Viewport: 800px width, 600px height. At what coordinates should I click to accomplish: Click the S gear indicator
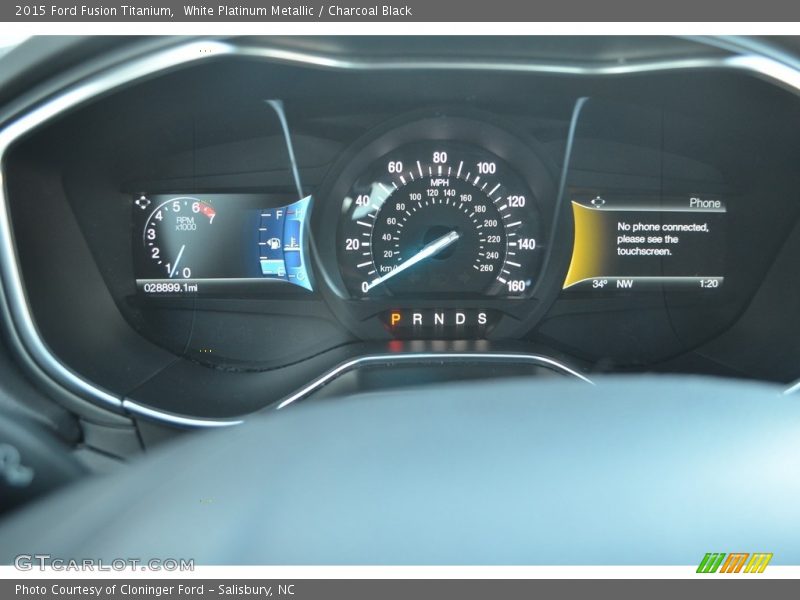482,319
